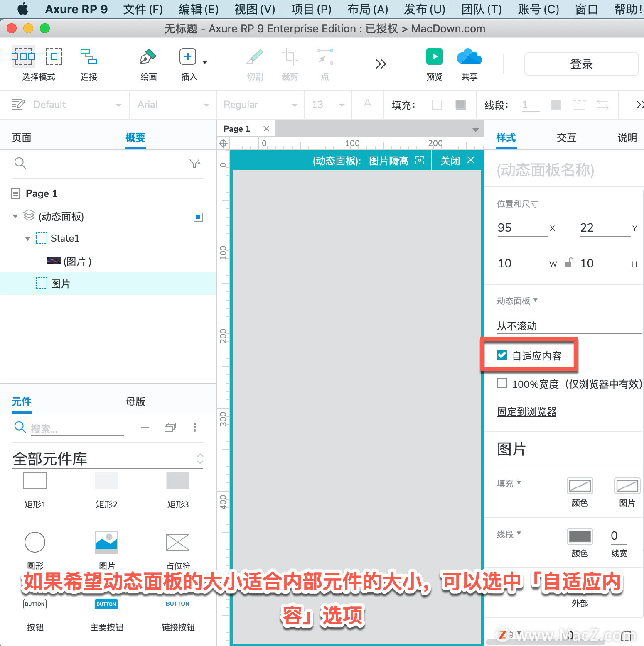Close the Page 1 canvas tab
This screenshot has height=646, width=644.
pyautogui.click(x=266, y=129)
